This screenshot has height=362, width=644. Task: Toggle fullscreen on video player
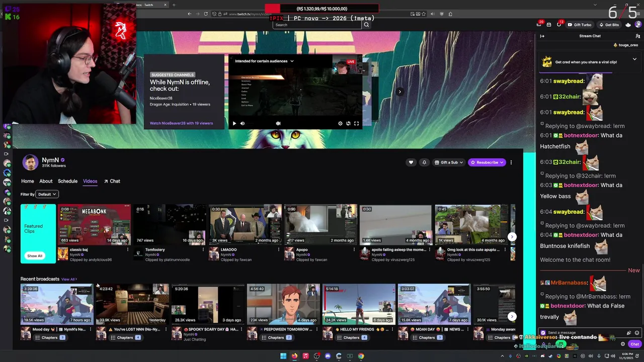[x=356, y=123]
